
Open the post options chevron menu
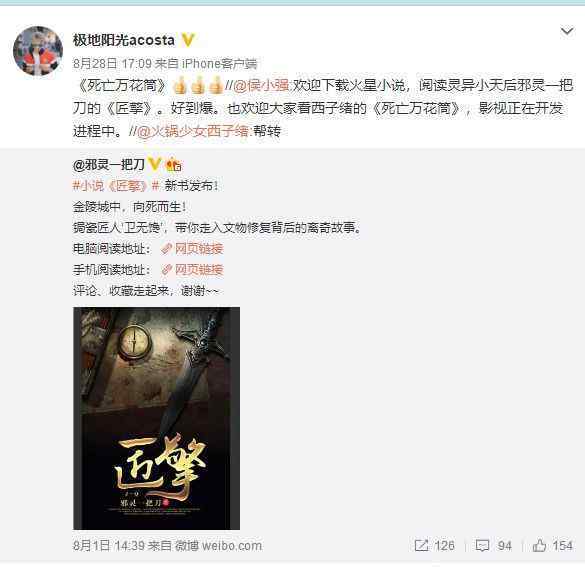tap(567, 31)
